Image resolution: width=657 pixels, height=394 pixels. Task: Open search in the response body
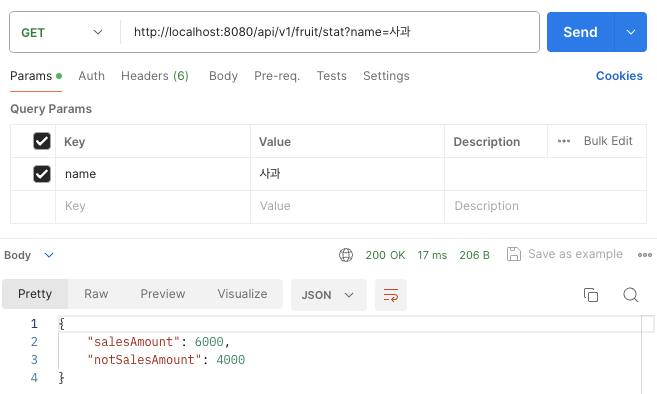630,295
